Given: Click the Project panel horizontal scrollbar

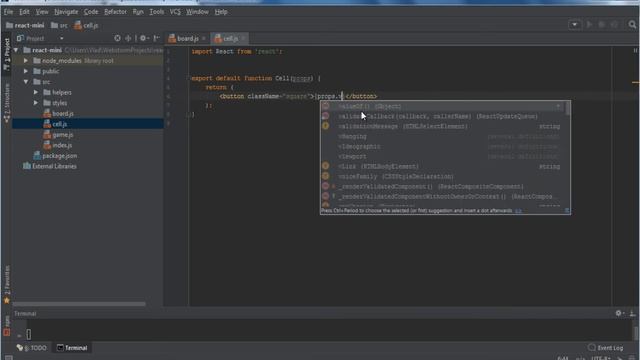Looking at the screenshot, I should tap(79, 304).
